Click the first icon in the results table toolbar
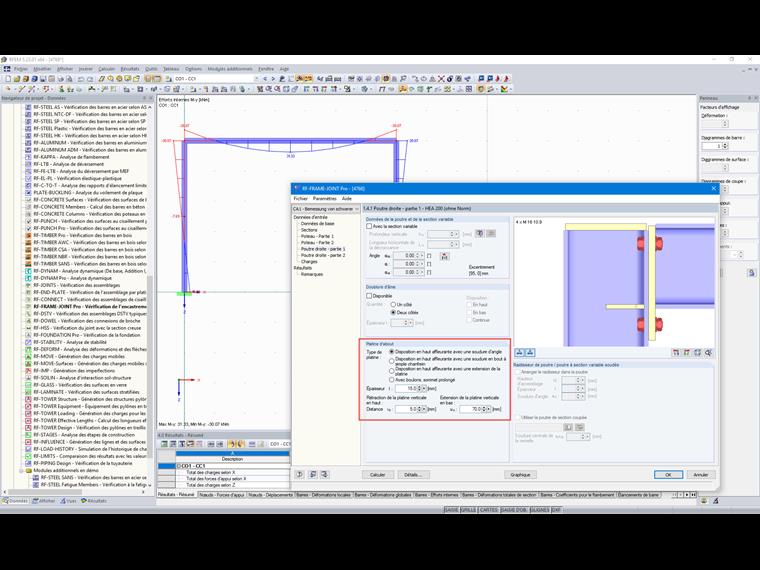 pos(164,444)
